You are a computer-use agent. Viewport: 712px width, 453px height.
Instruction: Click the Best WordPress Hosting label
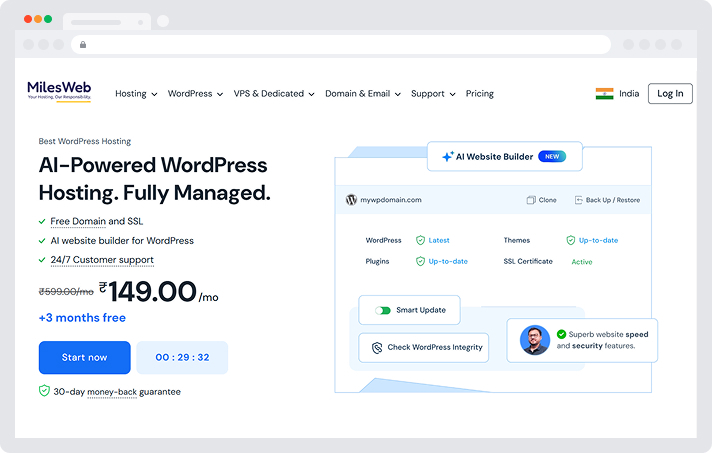point(84,141)
